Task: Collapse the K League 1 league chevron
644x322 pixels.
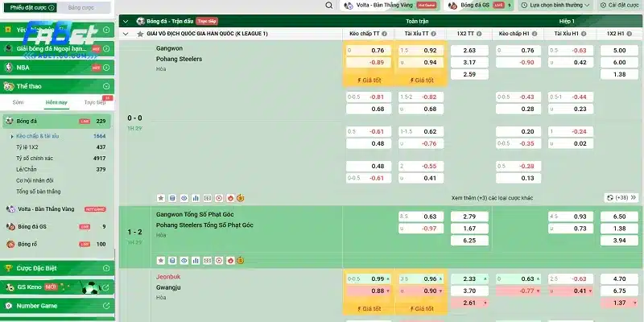Action: click(126, 34)
